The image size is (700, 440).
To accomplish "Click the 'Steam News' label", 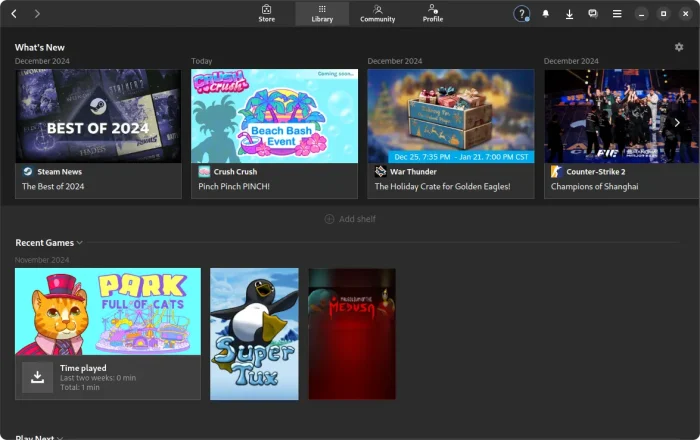I will [x=59, y=172].
